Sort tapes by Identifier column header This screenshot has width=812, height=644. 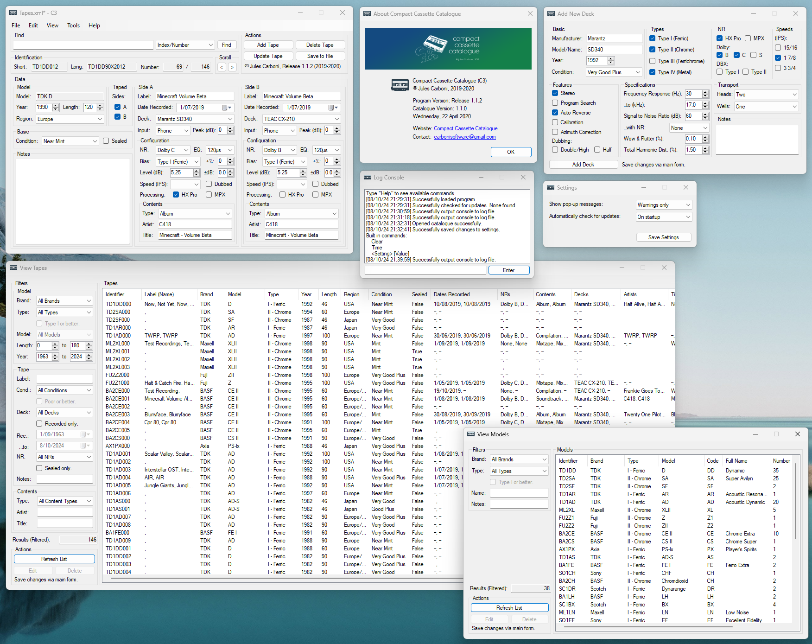(x=122, y=294)
